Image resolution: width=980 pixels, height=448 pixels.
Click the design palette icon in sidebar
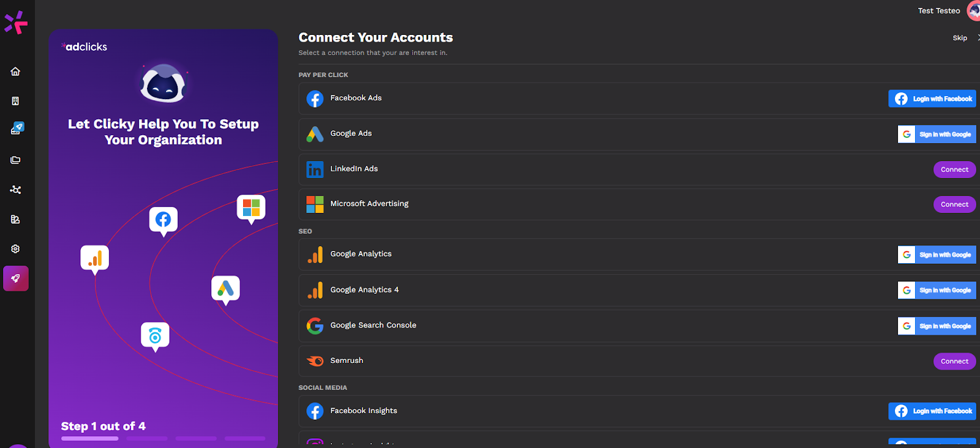(x=15, y=219)
